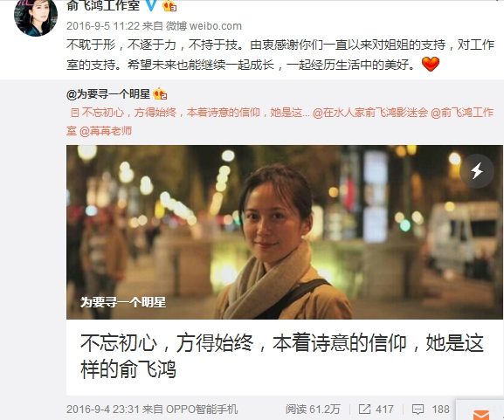504x420 pixels.
Task: Click the crown badge beside 为要寻一个明星
Action: [x=160, y=94]
